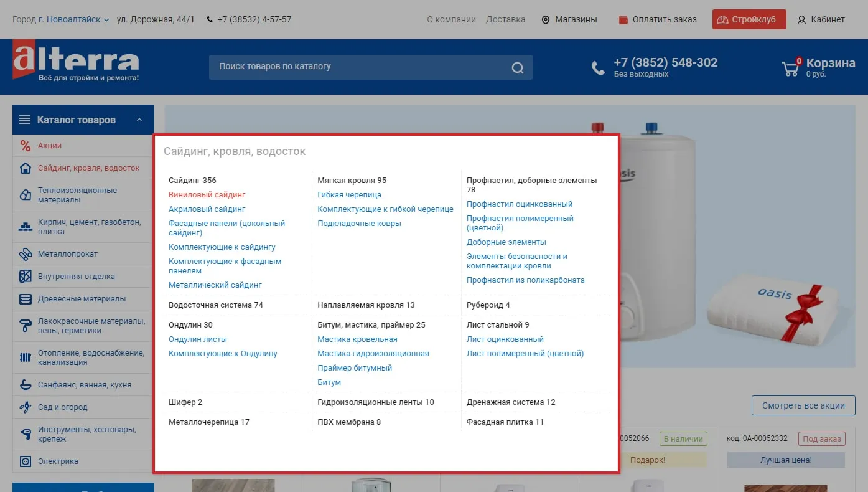Click the Сад и огород icon
Screen dimensions: 868x492
click(x=26, y=407)
